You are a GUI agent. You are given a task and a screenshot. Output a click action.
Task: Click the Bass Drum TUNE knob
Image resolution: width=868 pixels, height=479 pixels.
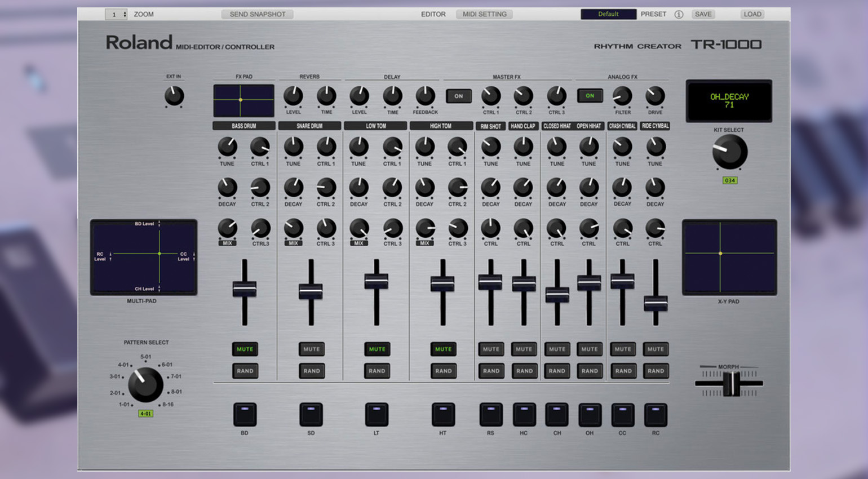[x=227, y=147]
